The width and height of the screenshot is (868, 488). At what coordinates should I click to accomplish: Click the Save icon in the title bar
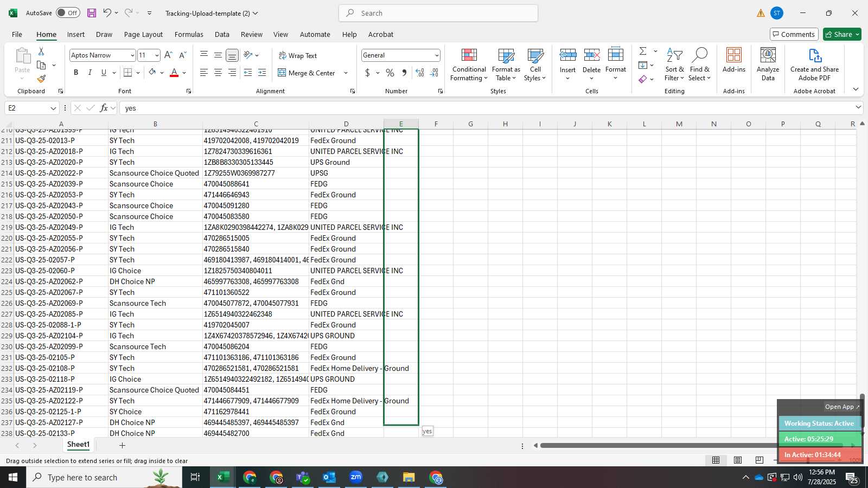(x=92, y=13)
